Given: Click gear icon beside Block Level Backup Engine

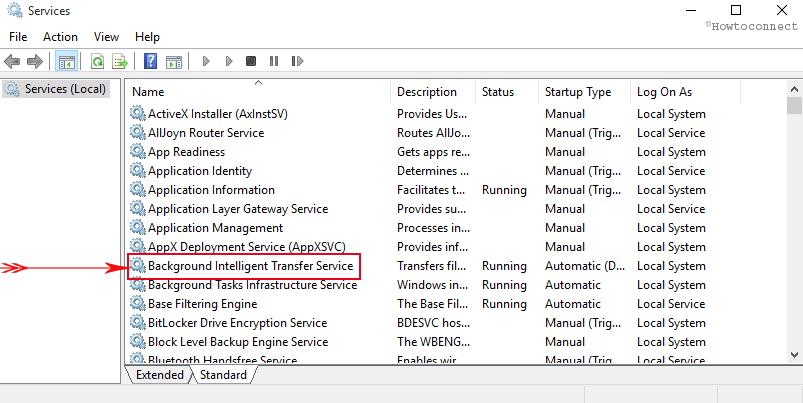Looking at the screenshot, I should [x=137, y=341].
